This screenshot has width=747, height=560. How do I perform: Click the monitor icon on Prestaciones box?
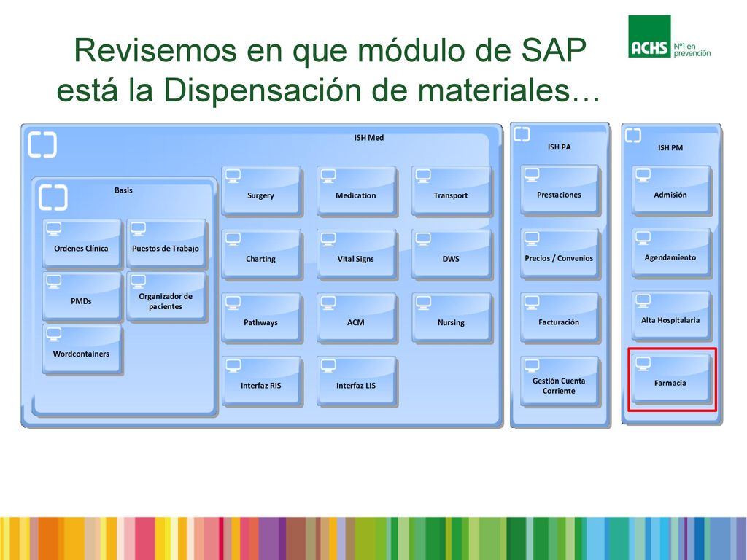(532, 175)
